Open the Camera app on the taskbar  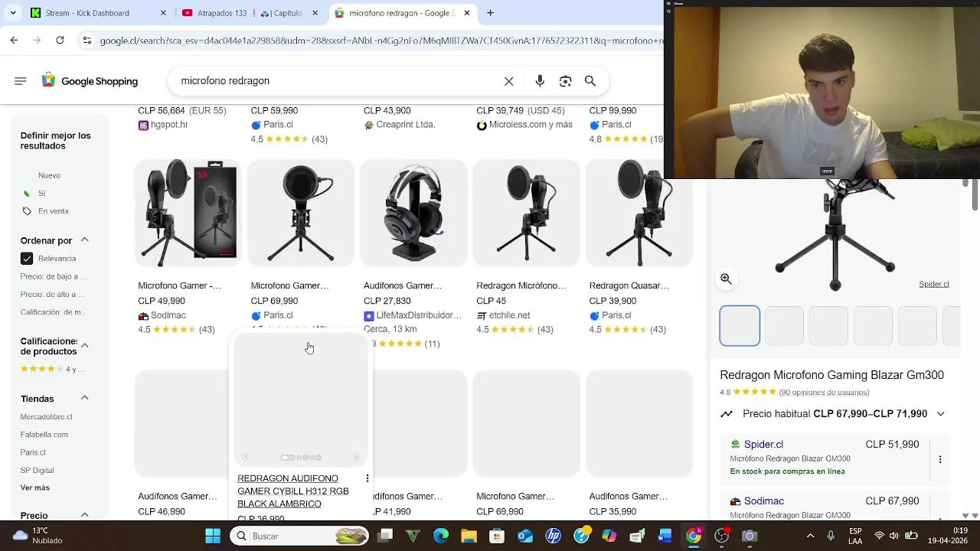pyautogui.click(x=750, y=536)
